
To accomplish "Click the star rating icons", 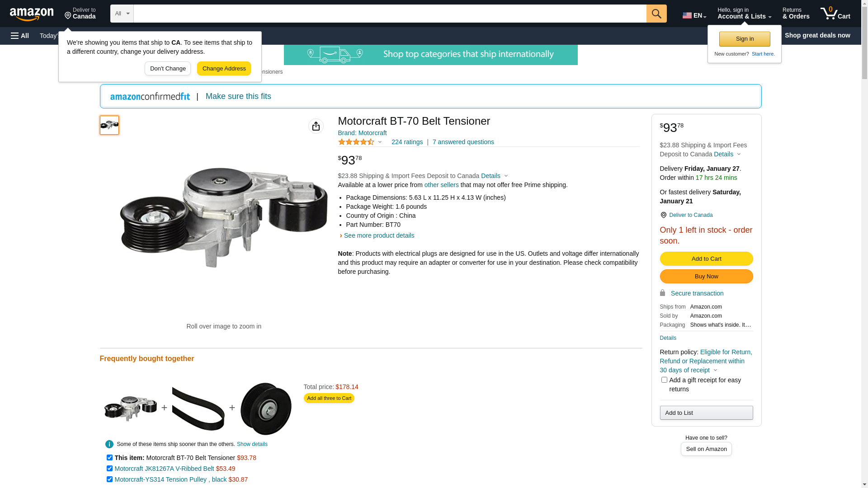I will (356, 142).
